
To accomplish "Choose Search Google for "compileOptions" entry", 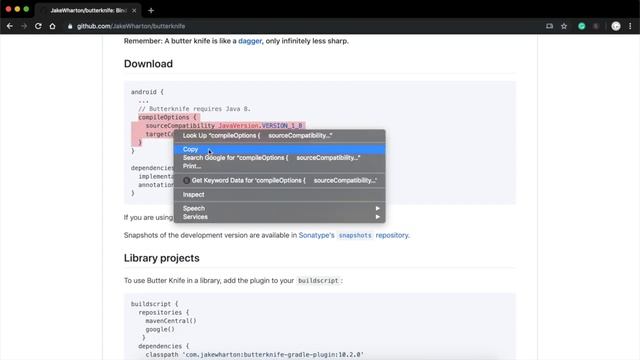I will click(x=280, y=158).
